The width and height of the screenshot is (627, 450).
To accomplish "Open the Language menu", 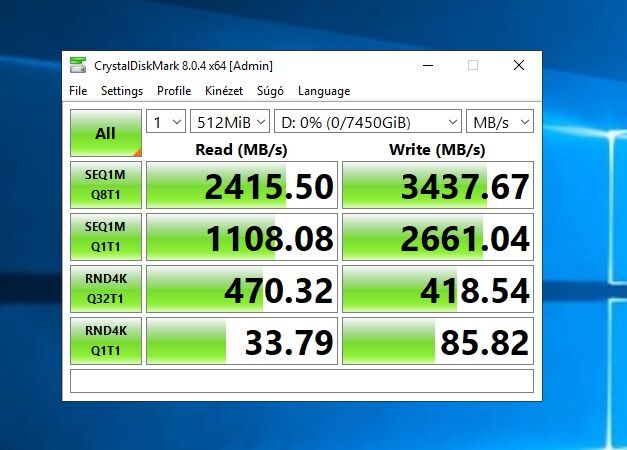I will tap(324, 91).
